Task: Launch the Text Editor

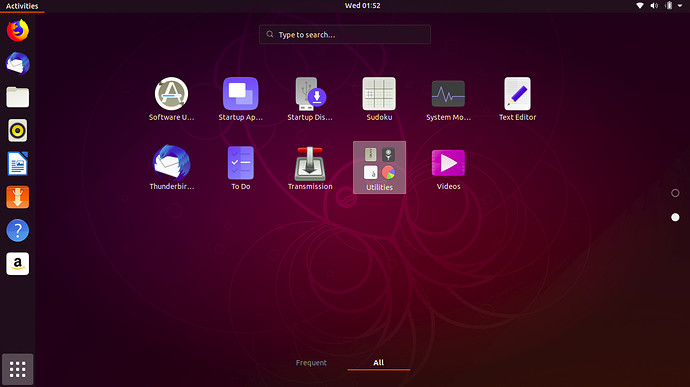Action: tap(517, 99)
